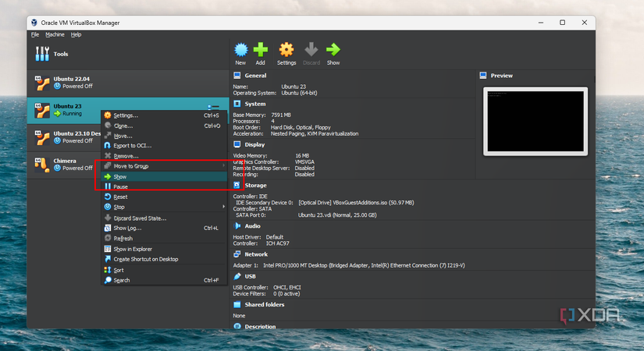Viewport: 644px width, 351px height.
Task: Open the Ubuntu 23 machine tools menu icon
Action: point(213,107)
